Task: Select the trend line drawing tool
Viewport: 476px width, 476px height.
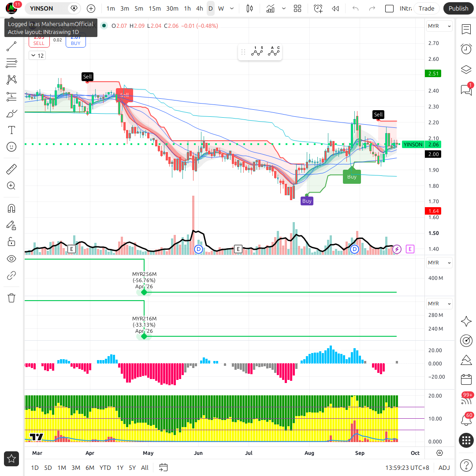Action: tap(11, 46)
